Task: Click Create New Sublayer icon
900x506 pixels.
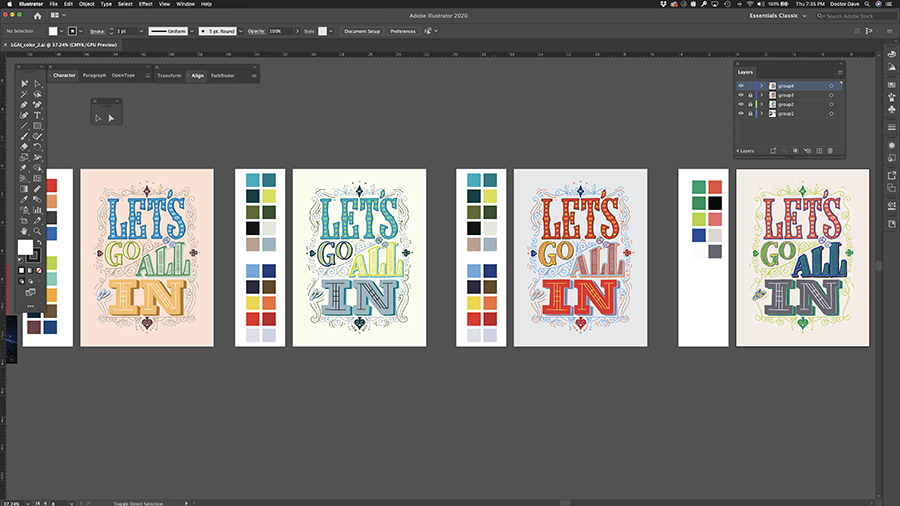Action: click(808, 151)
